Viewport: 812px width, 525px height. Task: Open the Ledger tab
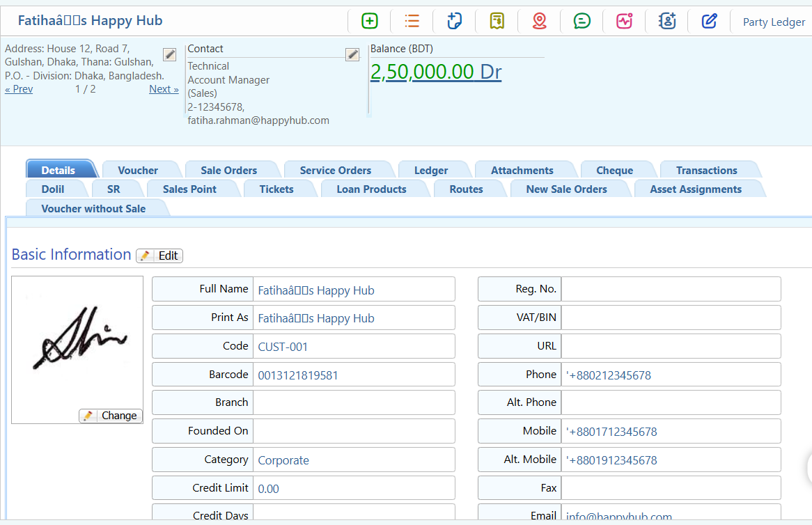tap(433, 169)
